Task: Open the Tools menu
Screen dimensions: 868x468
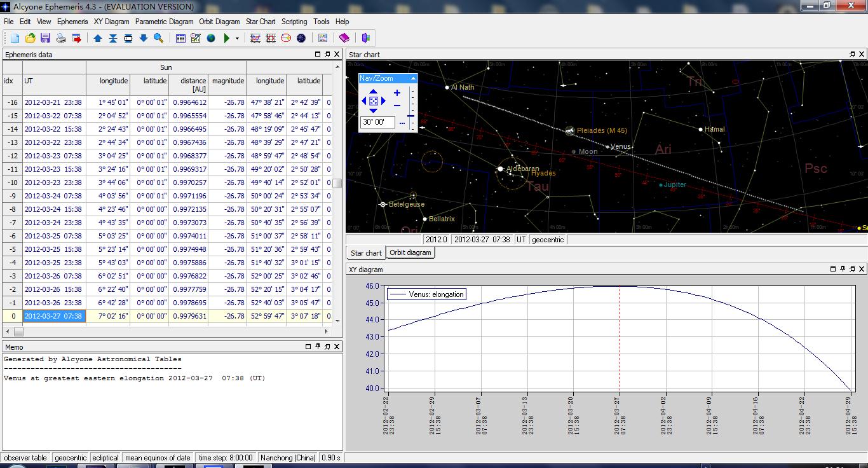Action: tap(322, 22)
